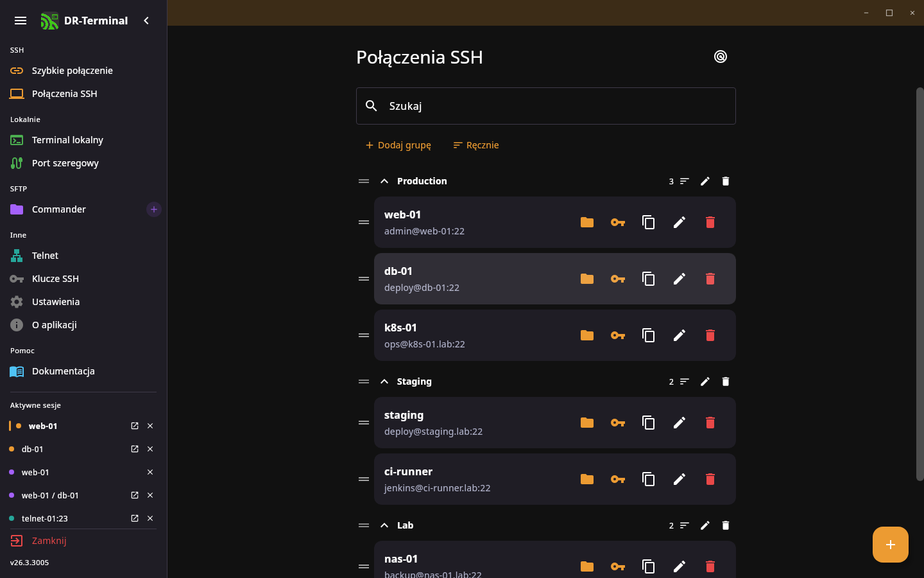Image resolution: width=924 pixels, height=578 pixels.
Task: Toggle the hamburger sidebar menu
Action: [x=21, y=21]
